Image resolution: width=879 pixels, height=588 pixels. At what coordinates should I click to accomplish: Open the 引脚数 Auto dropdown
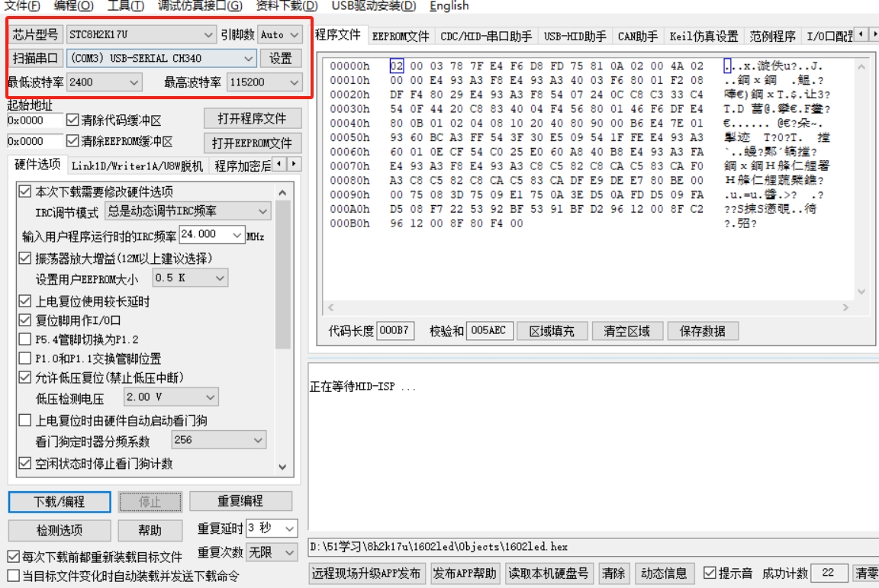280,35
